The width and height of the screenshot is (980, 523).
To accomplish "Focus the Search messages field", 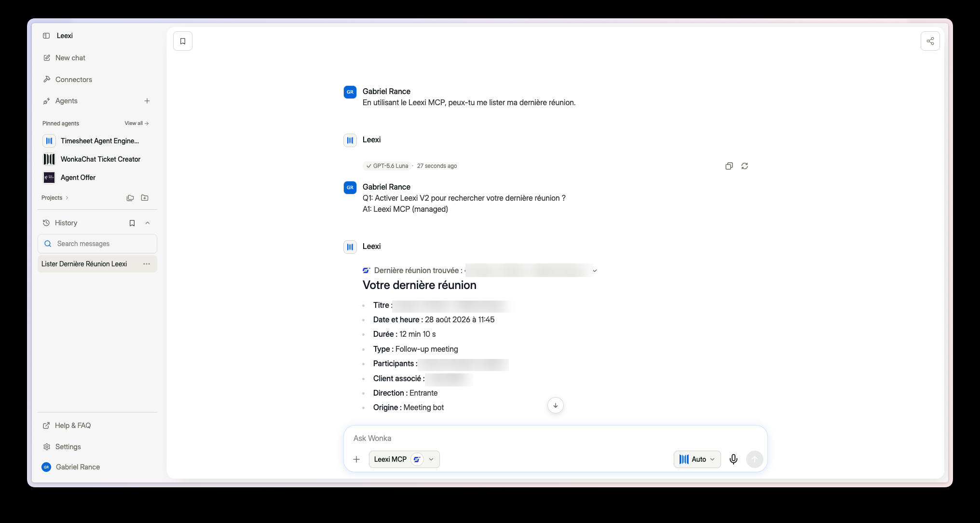I will (97, 244).
